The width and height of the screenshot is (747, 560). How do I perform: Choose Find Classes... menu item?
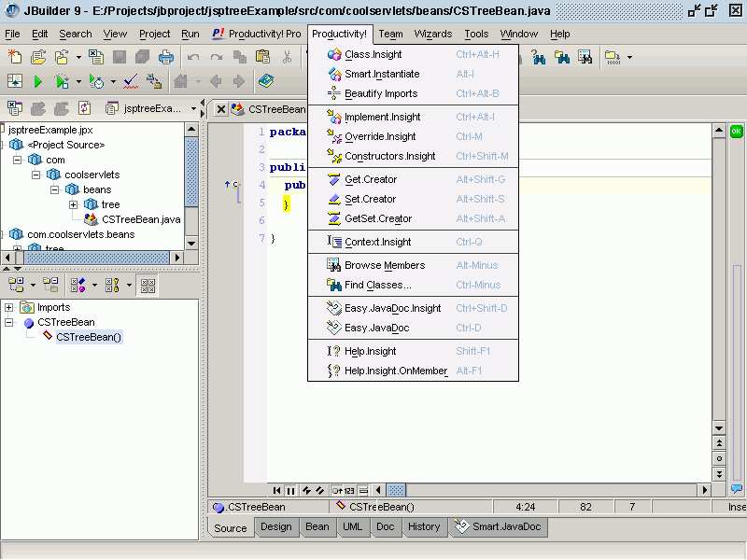pos(413,285)
